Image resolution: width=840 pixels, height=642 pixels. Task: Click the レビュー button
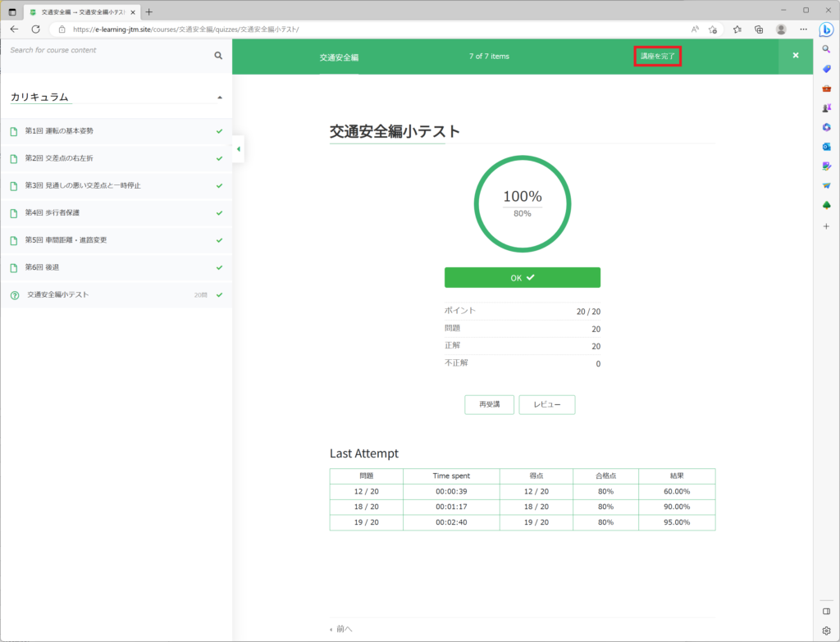[x=546, y=405]
